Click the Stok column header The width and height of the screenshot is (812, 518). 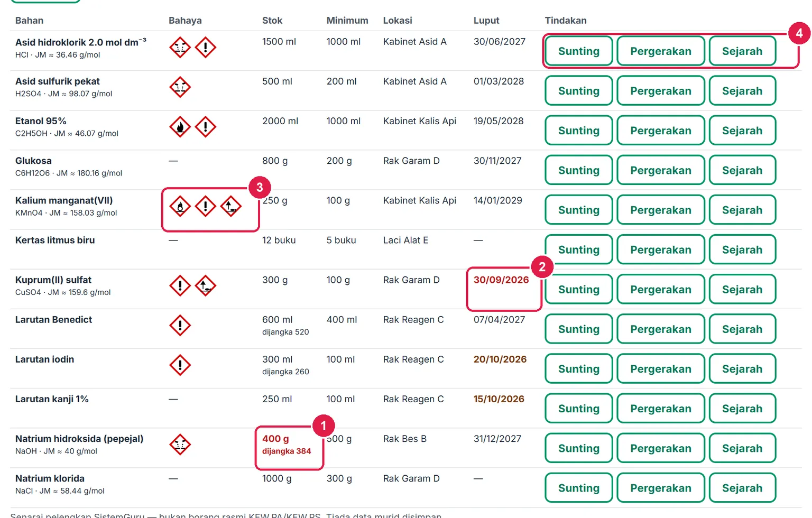coord(272,21)
